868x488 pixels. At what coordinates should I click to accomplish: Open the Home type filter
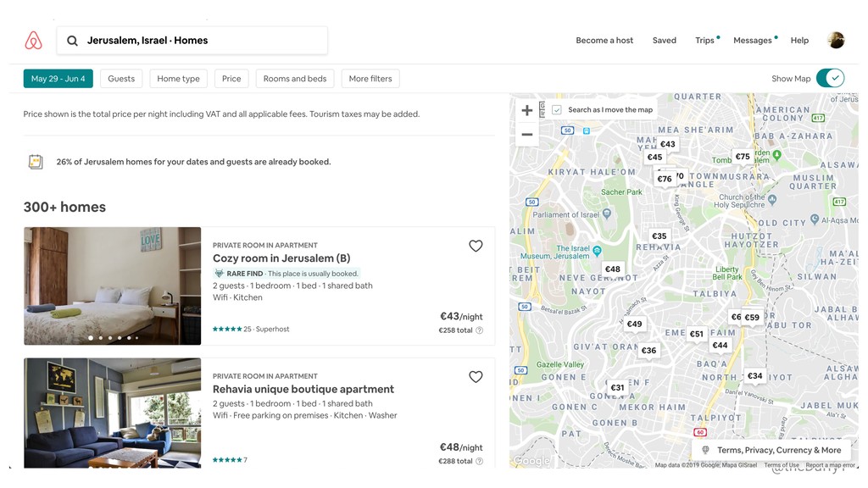point(179,79)
